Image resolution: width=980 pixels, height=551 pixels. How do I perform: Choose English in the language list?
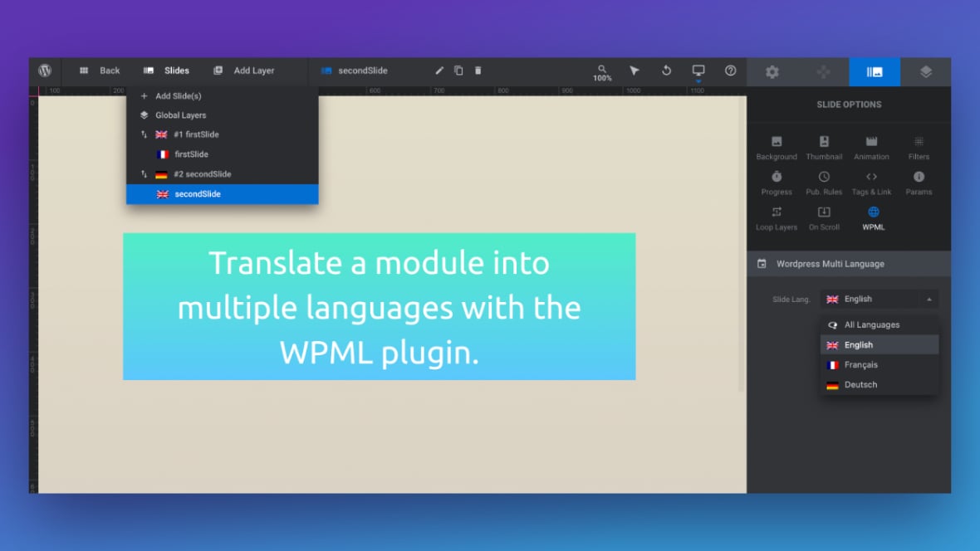[880, 345]
